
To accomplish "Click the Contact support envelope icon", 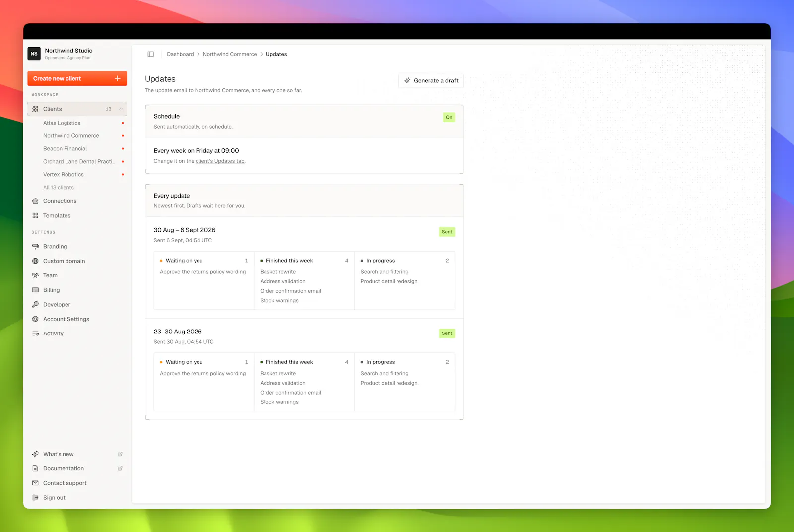I will [35, 483].
